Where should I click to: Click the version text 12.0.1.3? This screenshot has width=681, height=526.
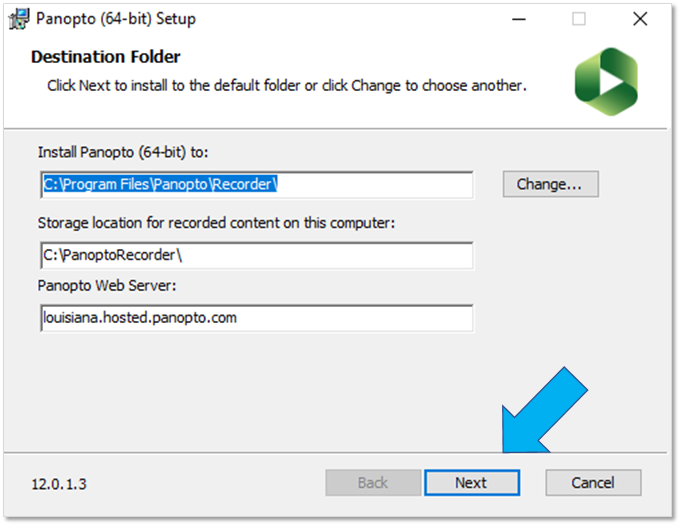[x=59, y=484]
